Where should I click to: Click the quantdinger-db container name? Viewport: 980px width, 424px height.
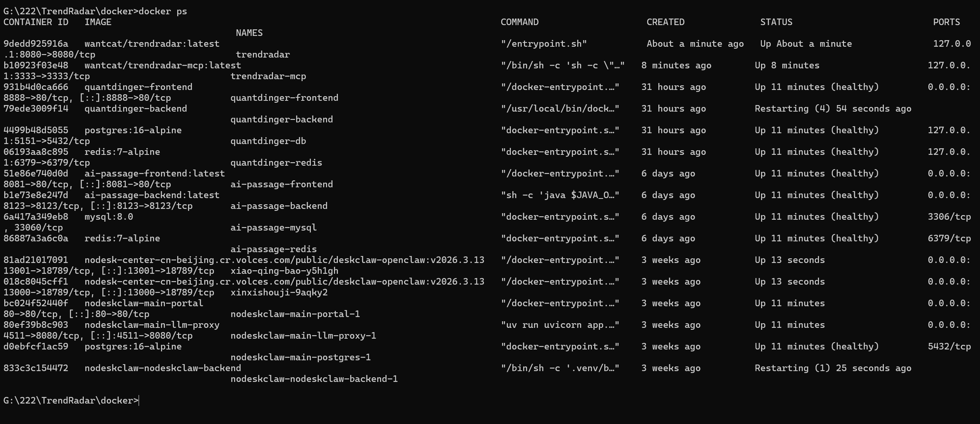[268, 141]
